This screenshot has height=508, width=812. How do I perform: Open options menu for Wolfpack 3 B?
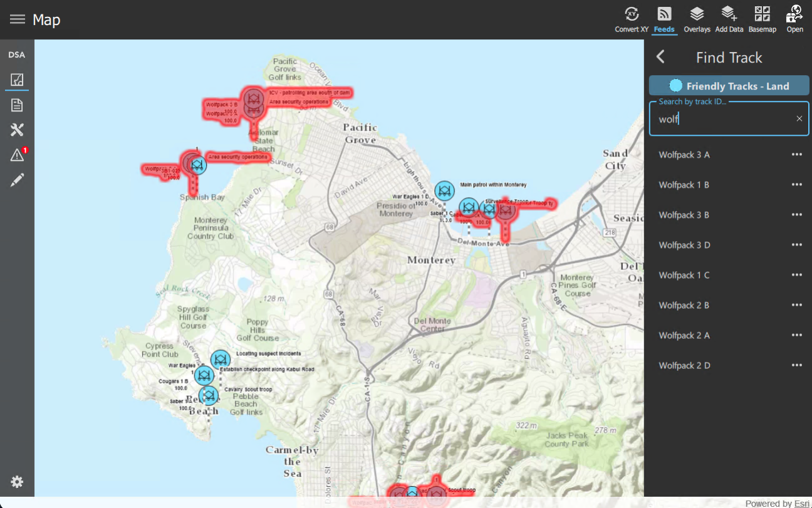pos(796,215)
